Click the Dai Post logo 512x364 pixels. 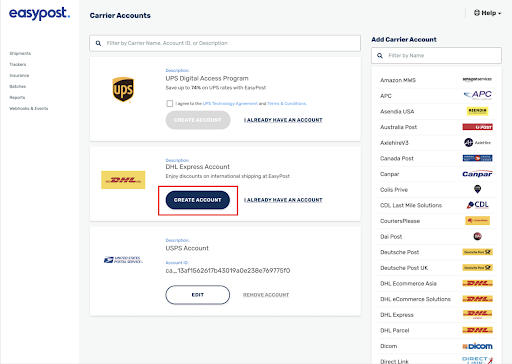(477, 236)
